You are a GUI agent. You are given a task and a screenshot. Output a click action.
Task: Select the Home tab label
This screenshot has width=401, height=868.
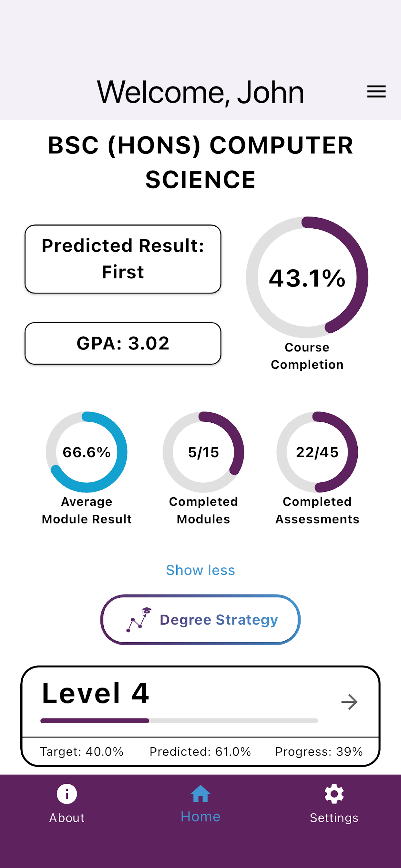pos(200,816)
